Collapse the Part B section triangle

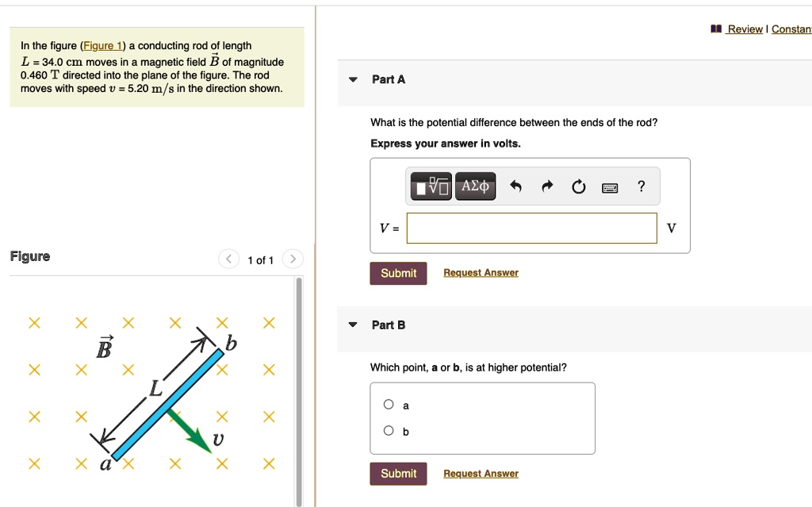[353, 325]
